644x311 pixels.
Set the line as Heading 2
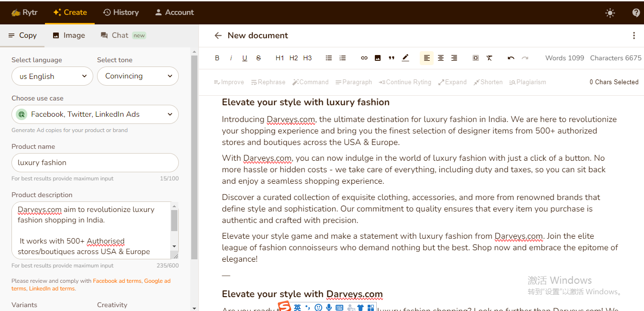(294, 58)
